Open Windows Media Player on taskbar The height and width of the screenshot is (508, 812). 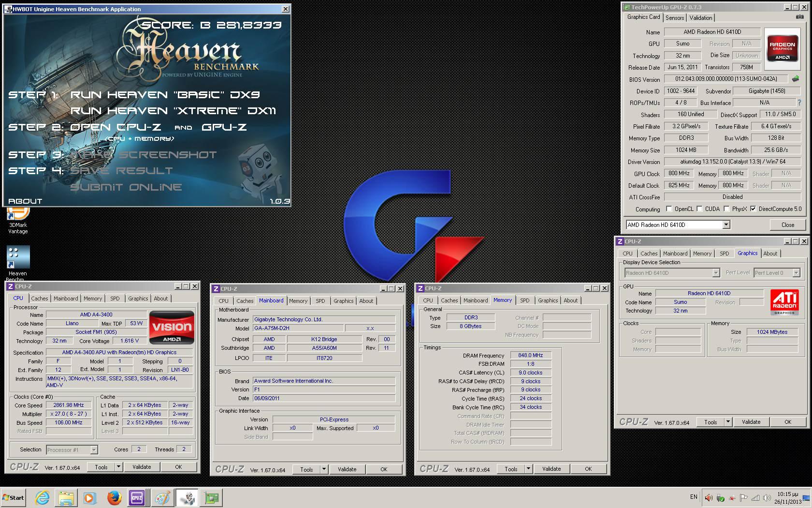89,497
